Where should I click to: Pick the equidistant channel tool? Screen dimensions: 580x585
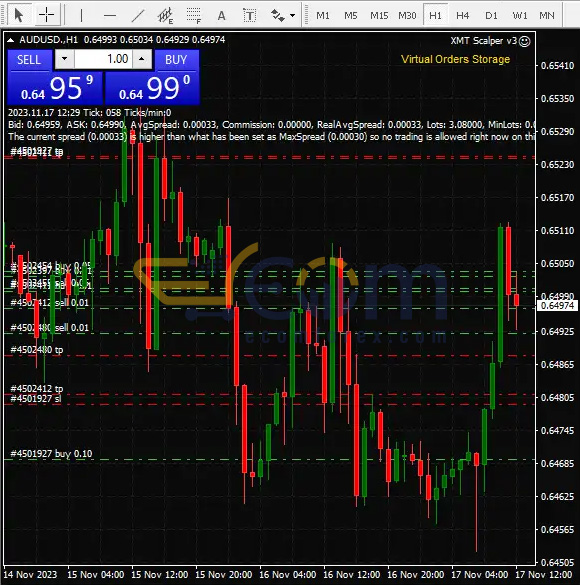tap(165, 16)
